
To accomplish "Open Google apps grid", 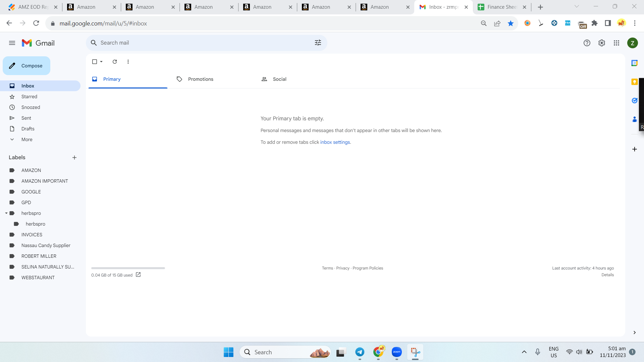I will pos(616,43).
